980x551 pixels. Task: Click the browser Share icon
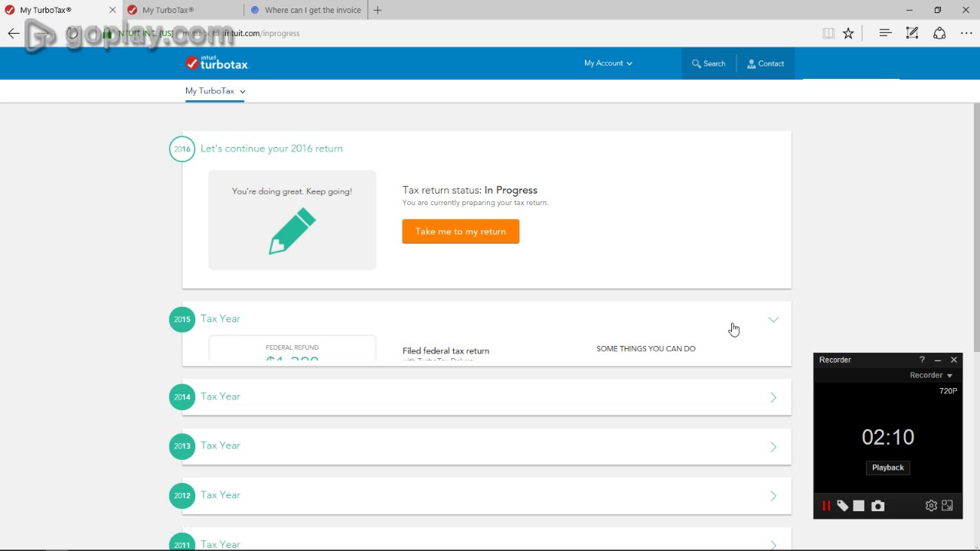click(939, 33)
